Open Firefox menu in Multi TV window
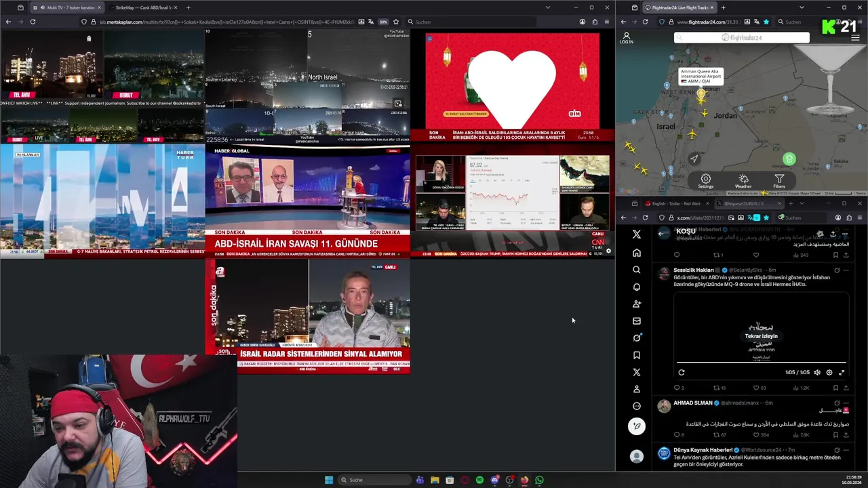This screenshot has height=488, width=868. click(x=606, y=22)
